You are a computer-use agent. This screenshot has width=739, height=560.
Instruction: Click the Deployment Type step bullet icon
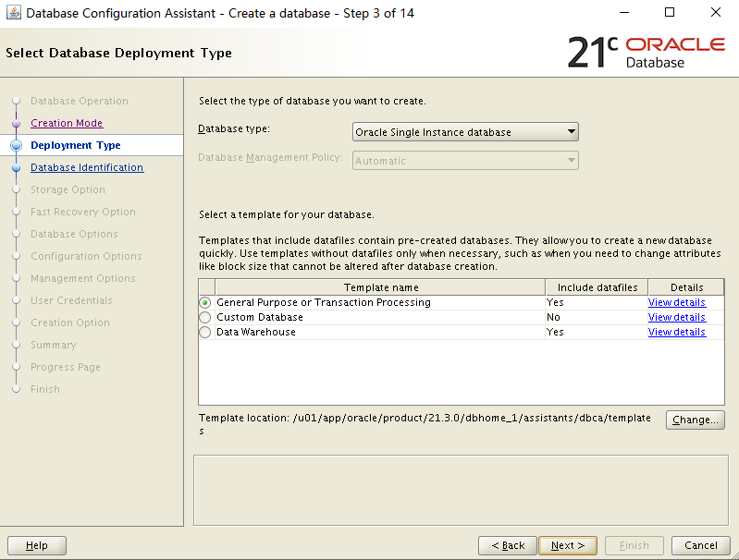pos(16,145)
